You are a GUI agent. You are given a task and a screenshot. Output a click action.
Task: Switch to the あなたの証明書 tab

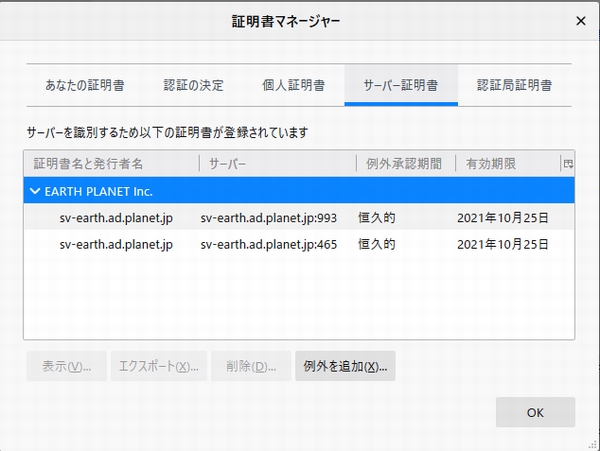[85, 85]
